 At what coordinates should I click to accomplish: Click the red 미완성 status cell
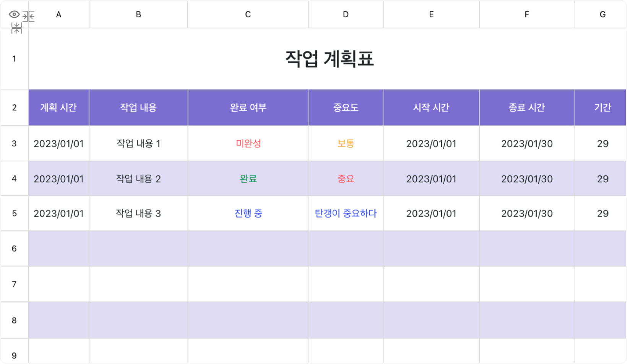pyautogui.click(x=248, y=143)
